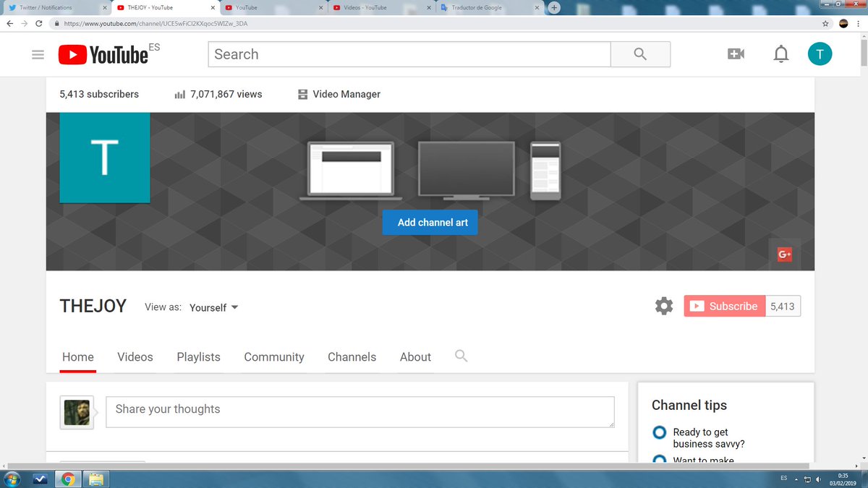
Task: Click the views bar chart icon
Action: (180, 95)
